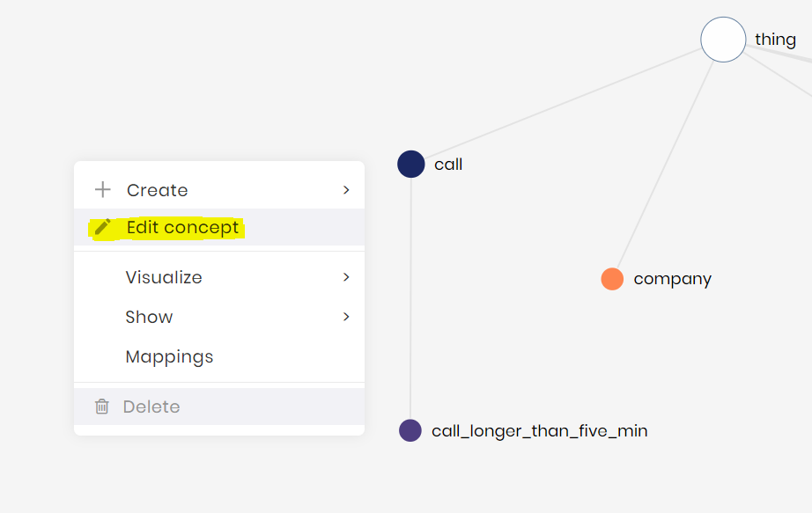Select the purple call_longer_than_five_min node
Viewport: 812px width, 513px height.
point(410,431)
